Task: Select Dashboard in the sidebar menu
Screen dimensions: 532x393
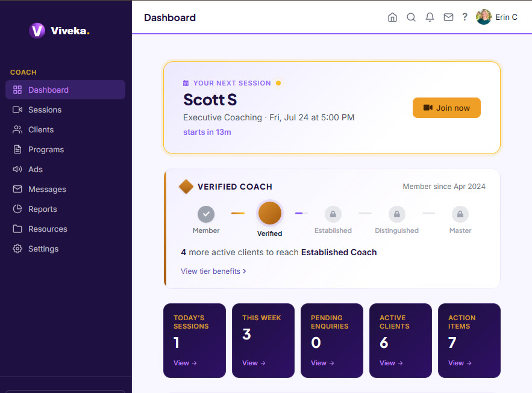Action: (x=65, y=90)
